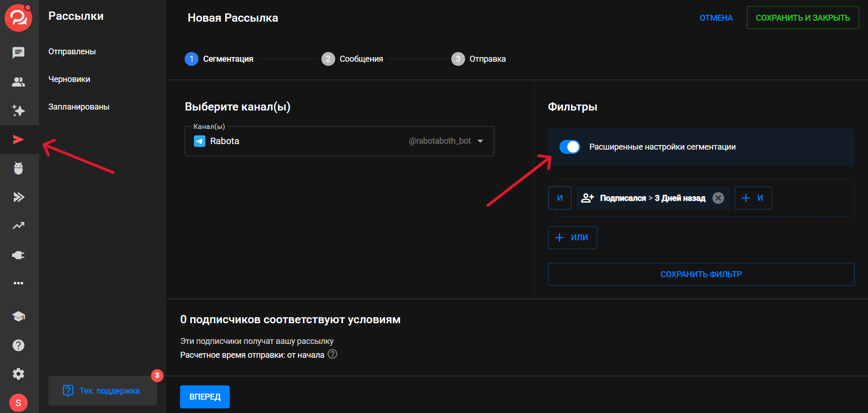Open the question mark help icon in sidebar

tap(18, 345)
